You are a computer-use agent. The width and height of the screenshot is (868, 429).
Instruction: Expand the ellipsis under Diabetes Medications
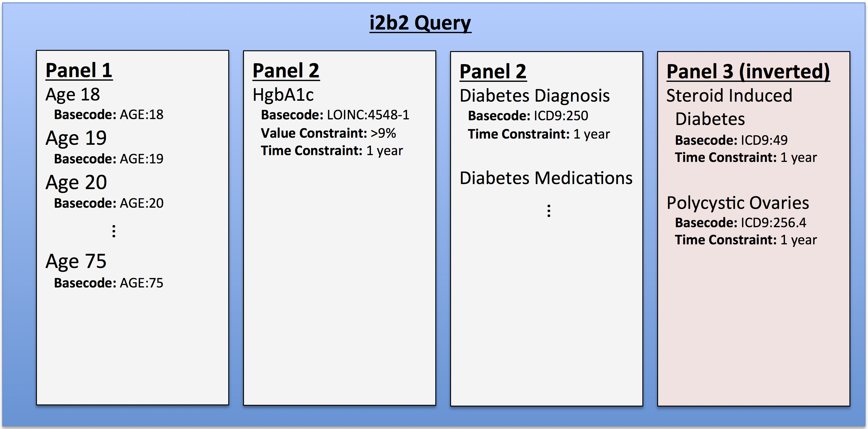click(549, 211)
